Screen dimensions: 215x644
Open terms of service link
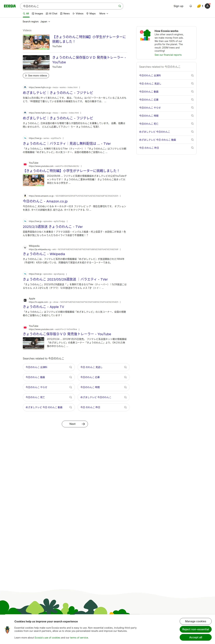(79, 638)
